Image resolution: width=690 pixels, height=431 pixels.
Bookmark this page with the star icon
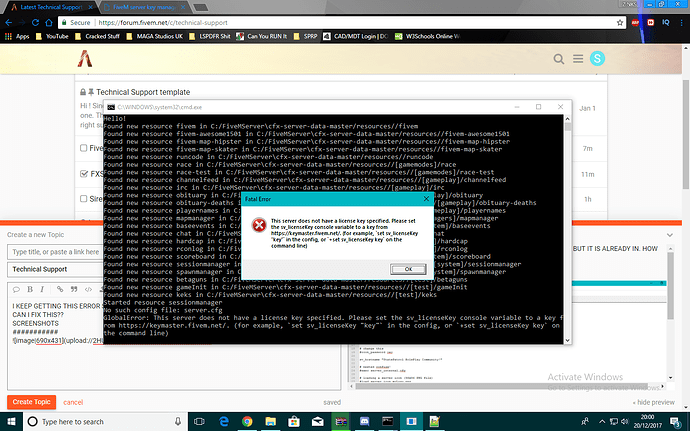[620, 22]
